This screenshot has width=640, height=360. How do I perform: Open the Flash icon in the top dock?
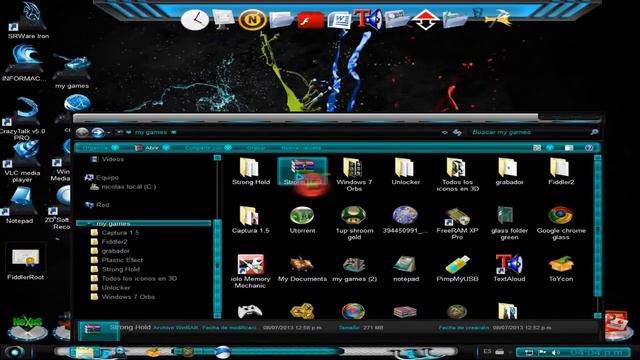tap(310, 20)
